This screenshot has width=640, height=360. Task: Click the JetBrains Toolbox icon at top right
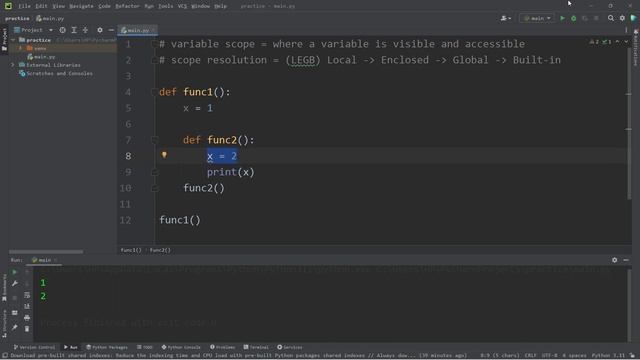point(633,18)
